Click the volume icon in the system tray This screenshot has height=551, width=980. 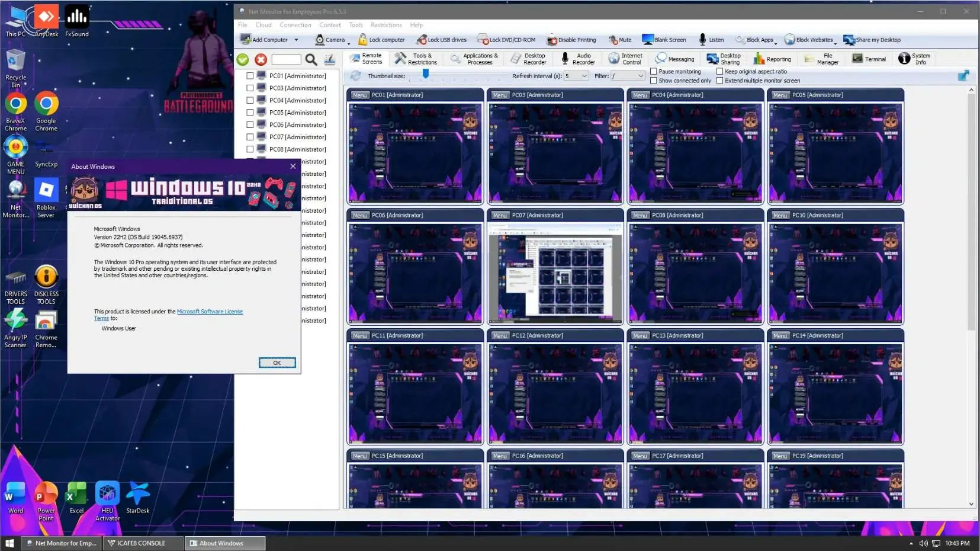tap(923, 543)
